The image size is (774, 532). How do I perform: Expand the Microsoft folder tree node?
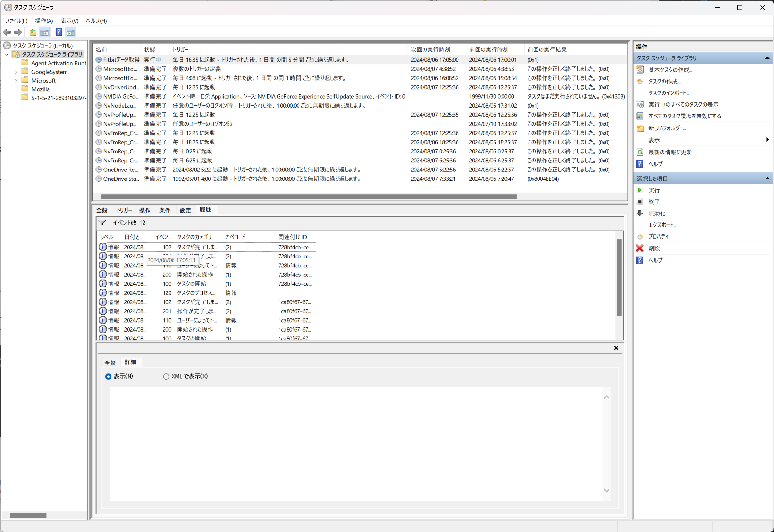coord(16,81)
